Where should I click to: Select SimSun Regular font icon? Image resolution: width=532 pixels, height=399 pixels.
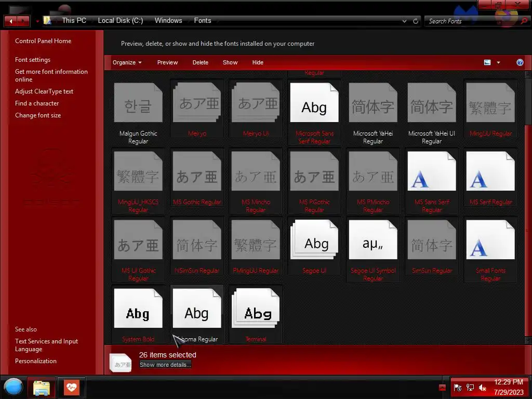tap(432, 240)
